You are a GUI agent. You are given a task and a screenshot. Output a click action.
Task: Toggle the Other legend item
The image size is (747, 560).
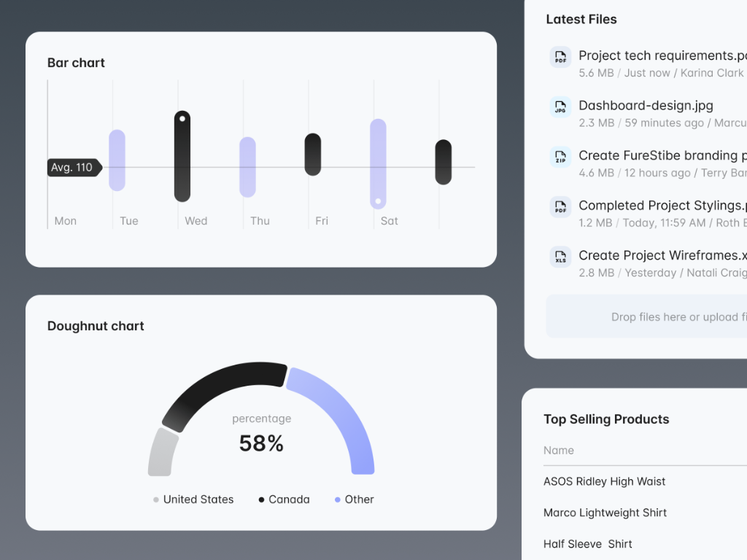coord(355,499)
